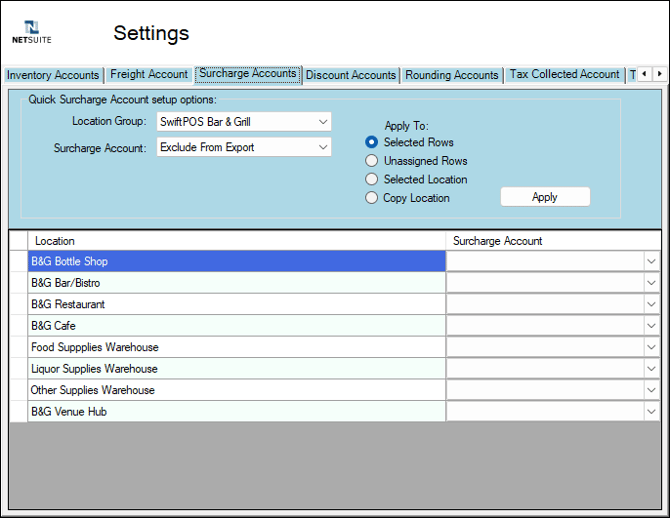670x518 pixels.
Task: Expand the Surcharge Account combo box
Action: [244, 147]
